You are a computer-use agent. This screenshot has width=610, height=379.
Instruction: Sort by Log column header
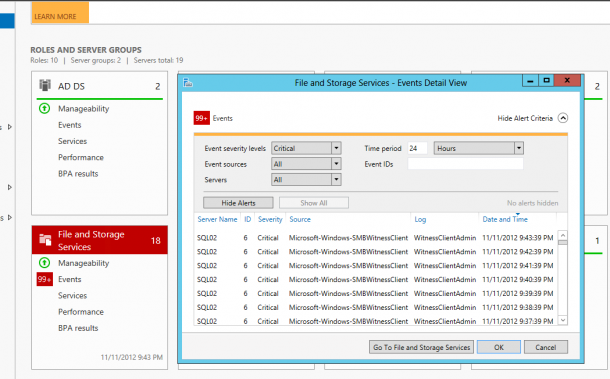[x=420, y=219]
